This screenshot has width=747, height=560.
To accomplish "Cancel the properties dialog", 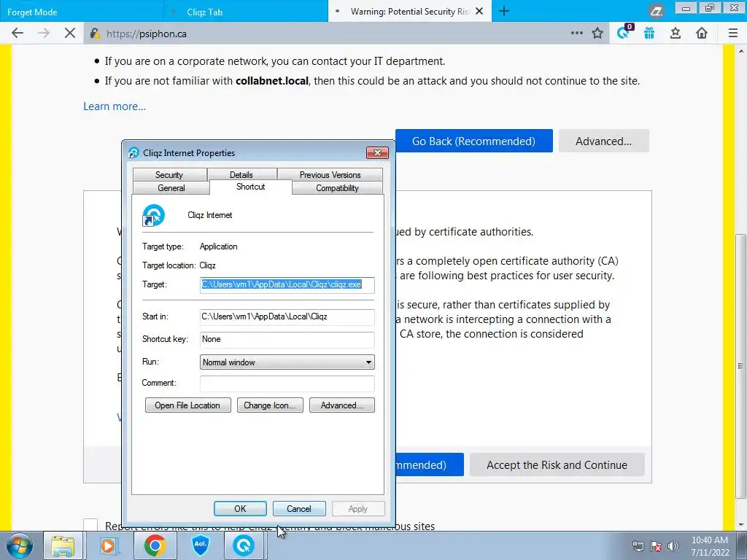I will pyautogui.click(x=298, y=508).
